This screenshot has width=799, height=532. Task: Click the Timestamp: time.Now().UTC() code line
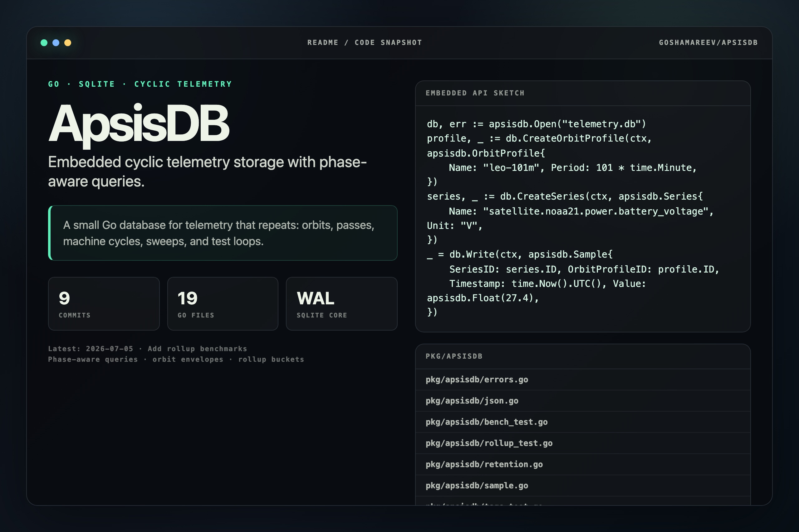(x=547, y=284)
